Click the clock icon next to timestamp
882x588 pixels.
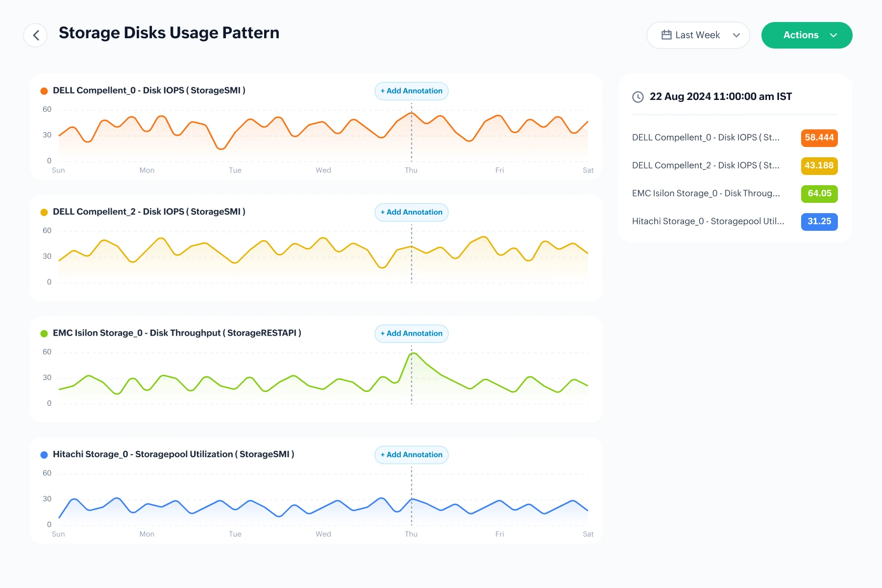coord(638,97)
